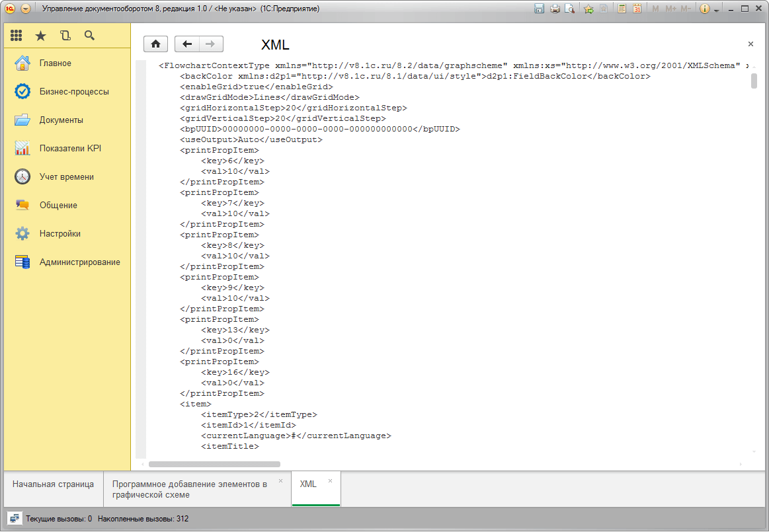The width and height of the screenshot is (769, 532).
Task: Click the Home button above the XML
Action: (155, 44)
